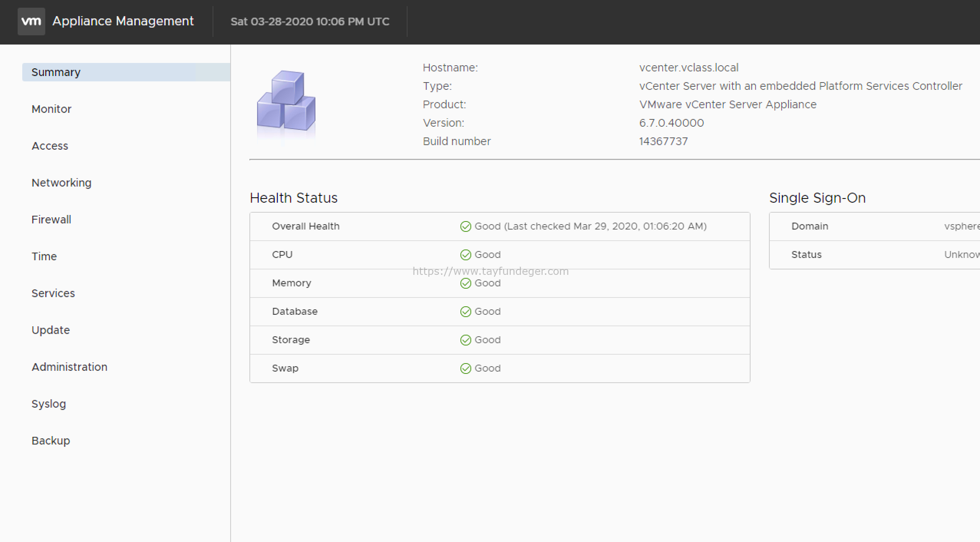Click the vCenter Server type description text
980x542 pixels.
tap(801, 86)
